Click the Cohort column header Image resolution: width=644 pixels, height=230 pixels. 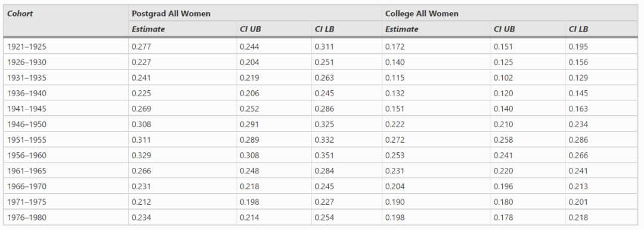coord(20,14)
